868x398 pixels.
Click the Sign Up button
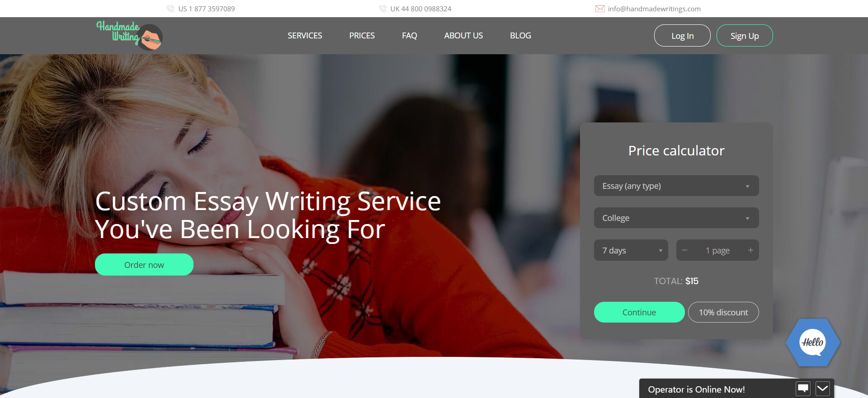[x=745, y=36]
